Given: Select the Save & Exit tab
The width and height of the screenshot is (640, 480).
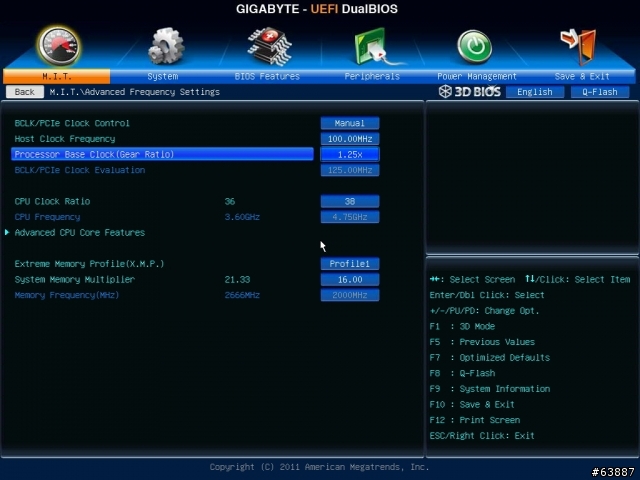Looking at the screenshot, I should tap(582, 76).
